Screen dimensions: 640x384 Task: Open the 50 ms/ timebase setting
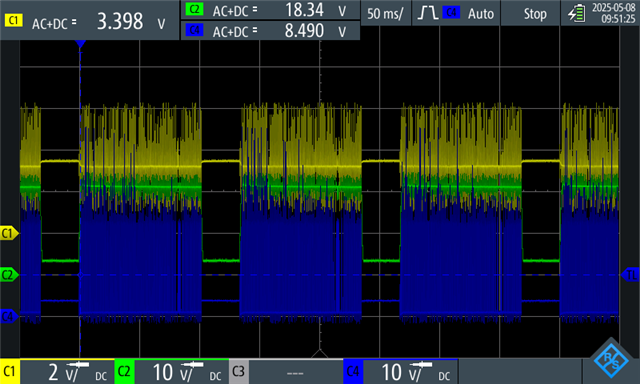[386, 13]
